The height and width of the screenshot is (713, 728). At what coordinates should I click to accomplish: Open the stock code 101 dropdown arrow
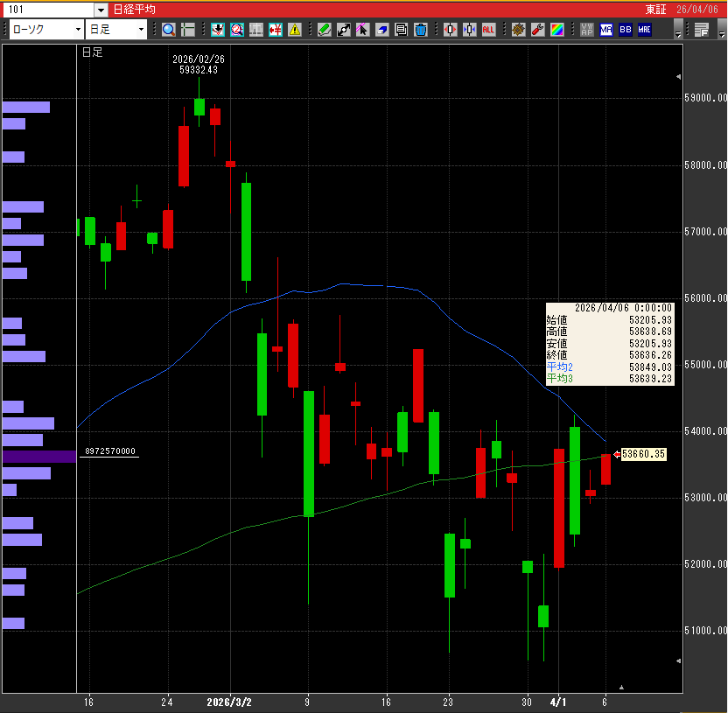(x=101, y=10)
